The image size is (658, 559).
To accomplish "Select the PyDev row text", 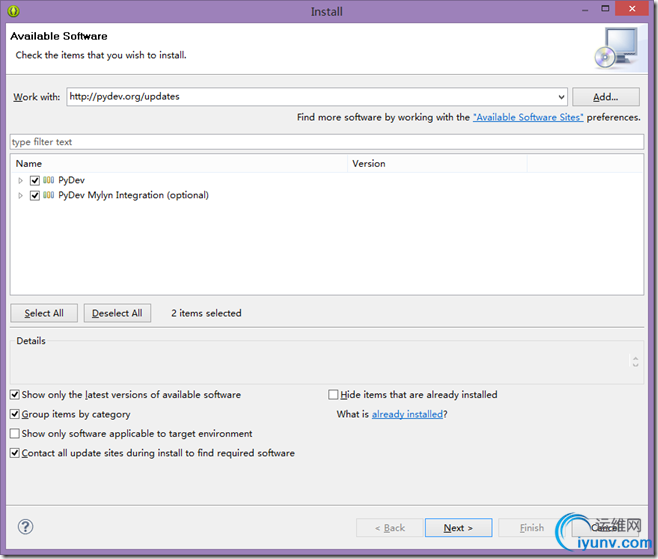I will point(71,180).
